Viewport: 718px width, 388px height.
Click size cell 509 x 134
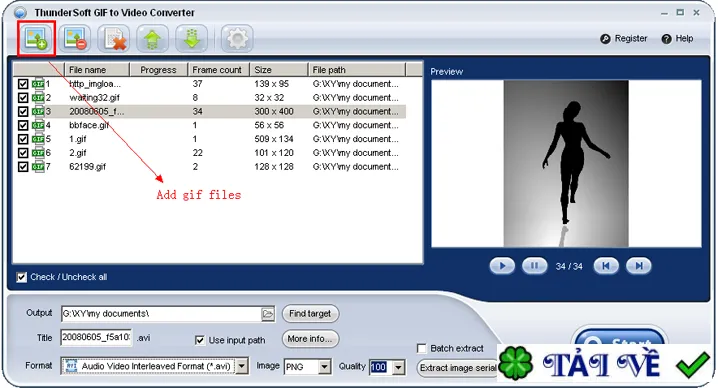click(x=274, y=139)
